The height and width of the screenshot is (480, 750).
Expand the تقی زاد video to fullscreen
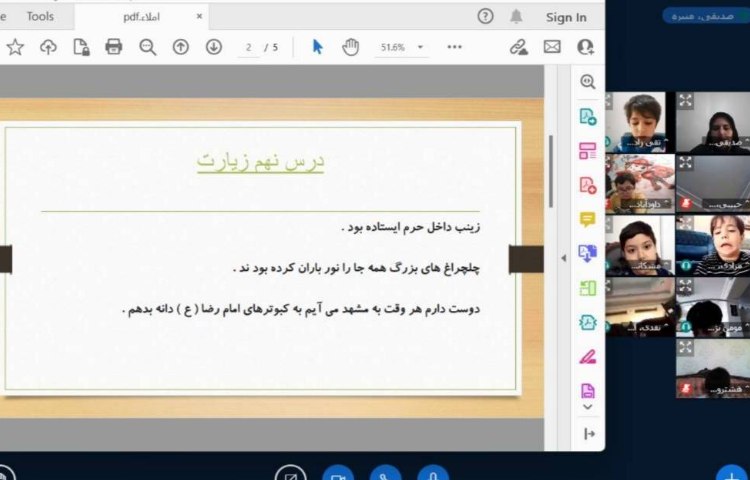(x=608, y=100)
